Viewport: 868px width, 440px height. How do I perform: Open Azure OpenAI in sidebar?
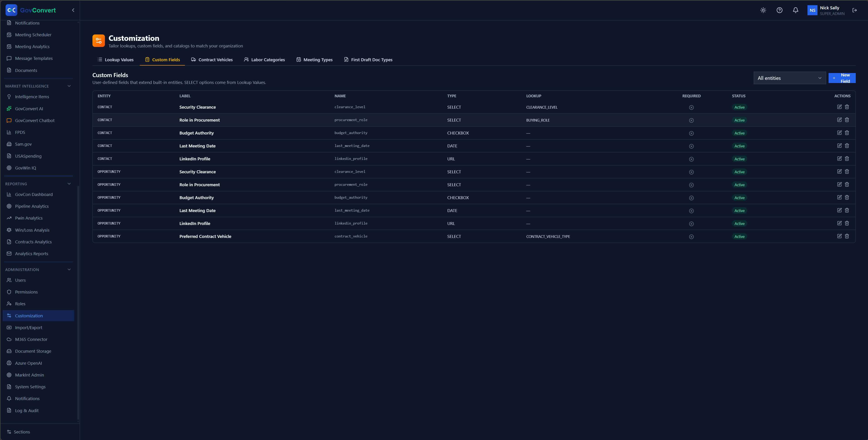click(x=38, y=363)
